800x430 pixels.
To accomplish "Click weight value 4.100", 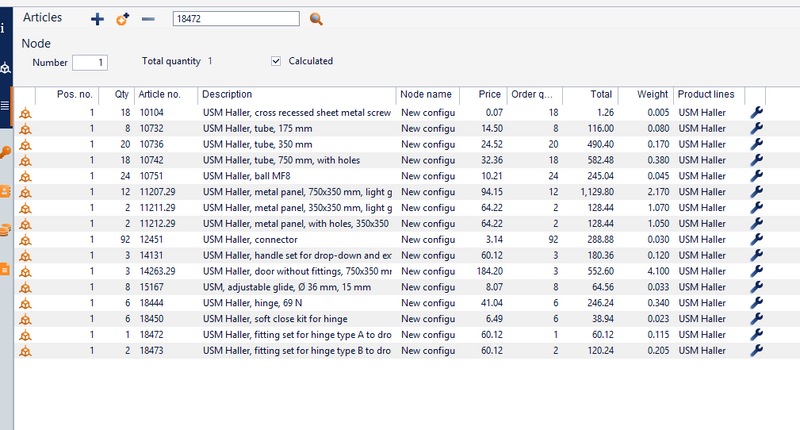I will 658,271.
